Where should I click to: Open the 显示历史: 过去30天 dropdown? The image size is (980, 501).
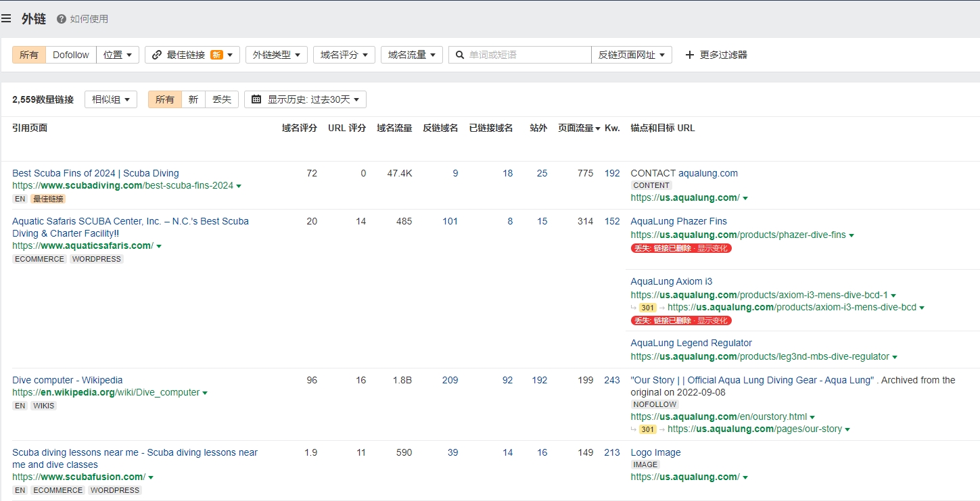pyautogui.click(x=305, y=99)
